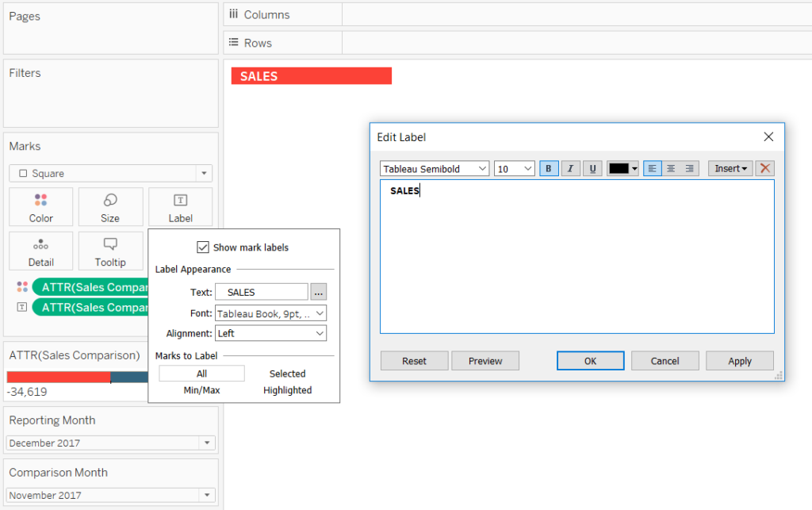
Task: Select the Label button on Marks card
Action: tap(180, 207)
